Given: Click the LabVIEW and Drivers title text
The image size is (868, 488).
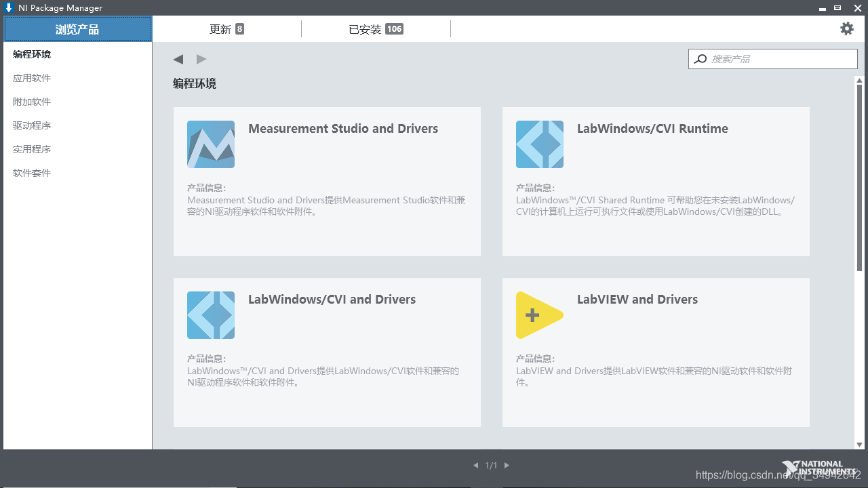Looking at the screenshot, I should coord(637,299).
